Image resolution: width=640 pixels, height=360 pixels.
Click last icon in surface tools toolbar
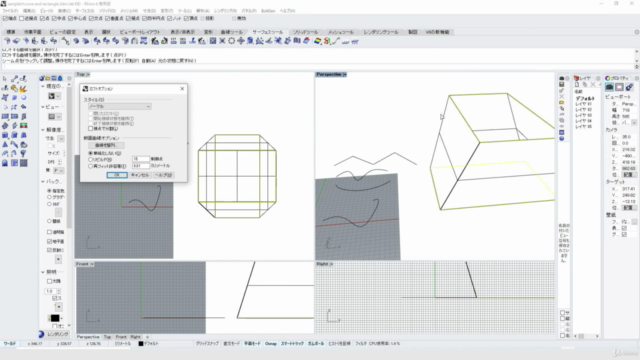click(x=355, y=41)
